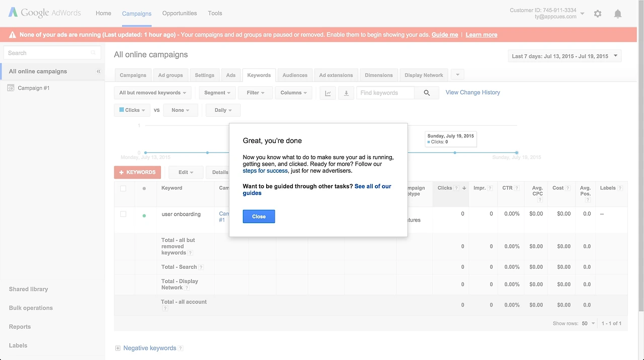Click the green status dot for user onboarding
Viewport: 644px width, 360px height.
144,215
